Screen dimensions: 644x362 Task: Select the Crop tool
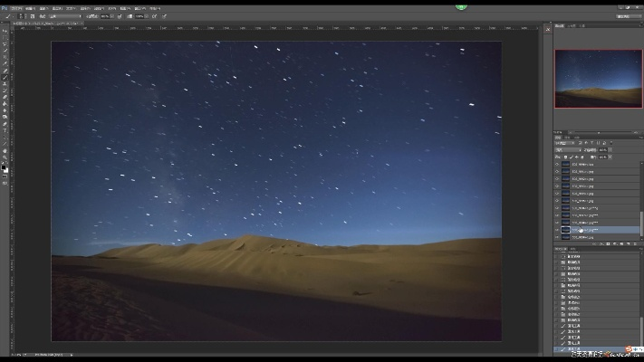pyautogui.click(x=5, y=57)
